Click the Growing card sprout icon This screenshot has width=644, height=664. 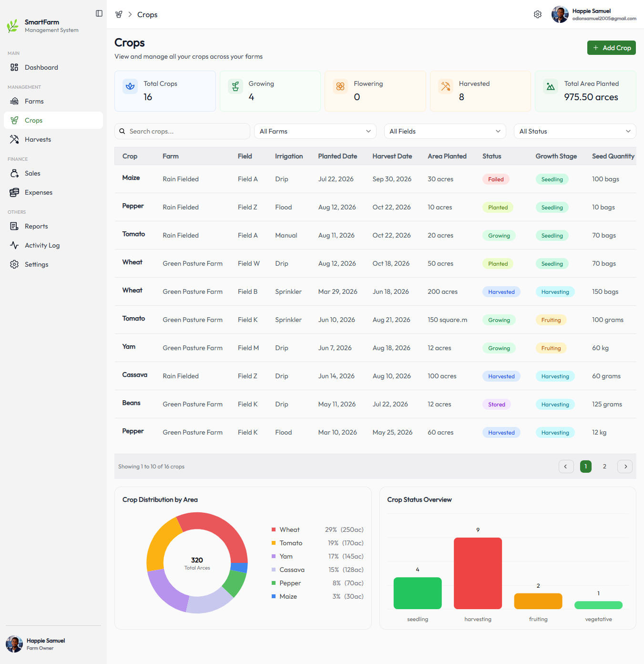tap(235, 86)
